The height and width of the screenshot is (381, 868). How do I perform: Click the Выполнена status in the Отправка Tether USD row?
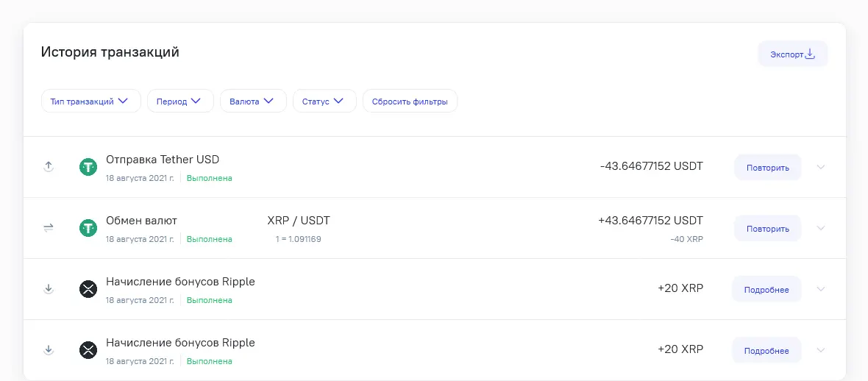(209, 178)
